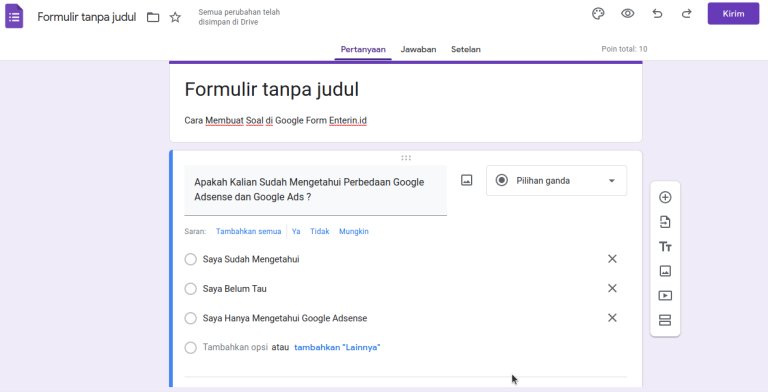This screenshot has width=768, height=392.
Task: Edit the question text field
Action: pyautogui.click(x=315, y=190)
